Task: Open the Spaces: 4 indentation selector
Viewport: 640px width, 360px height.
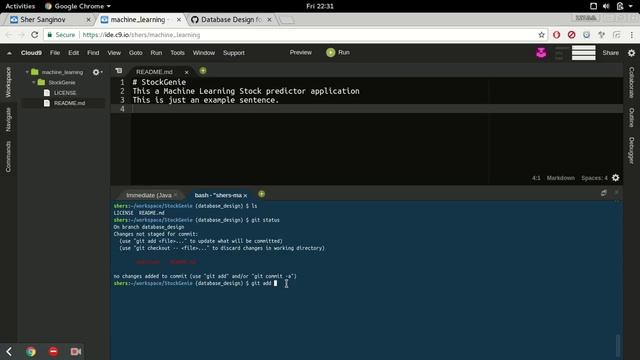Action: [x=594, y=178]
